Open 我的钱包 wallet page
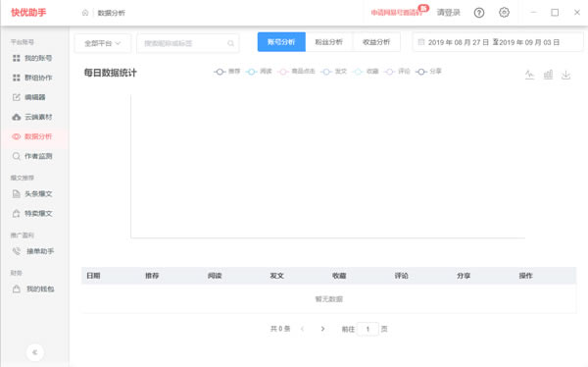Image resolution: width=588 pixels, height=367 pixels. (33, 288)
